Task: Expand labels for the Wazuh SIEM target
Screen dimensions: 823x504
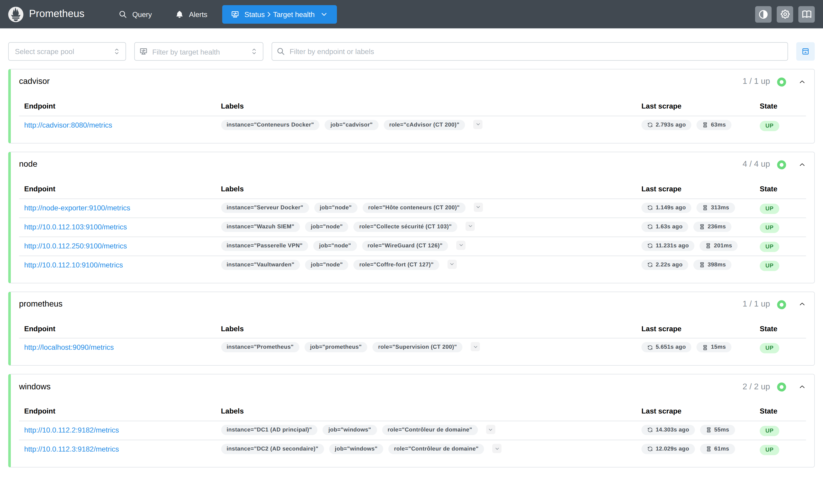Action: pos(470,227)
